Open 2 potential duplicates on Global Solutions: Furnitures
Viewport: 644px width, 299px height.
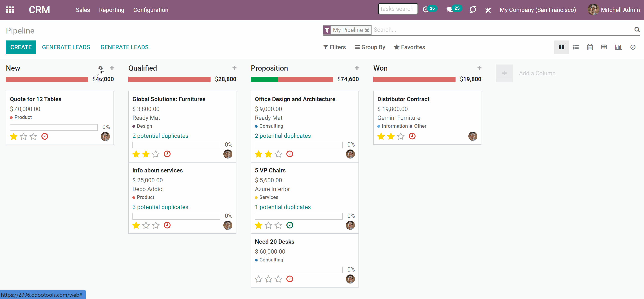click(x=160, y=136)
